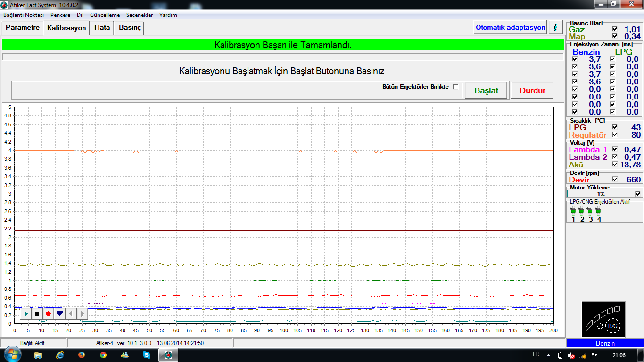Open the Action Center flag icon
644x362 pixels.
click(594, 355)
